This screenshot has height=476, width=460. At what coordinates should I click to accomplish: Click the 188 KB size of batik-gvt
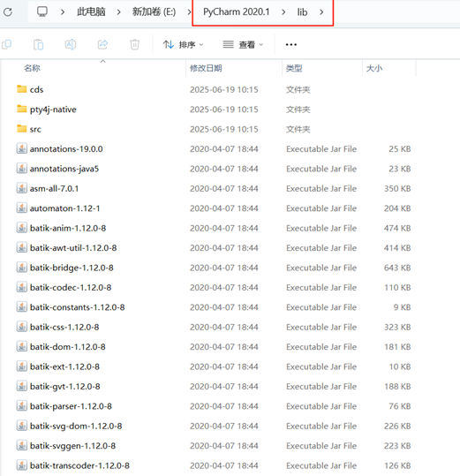tap(397, 387)
